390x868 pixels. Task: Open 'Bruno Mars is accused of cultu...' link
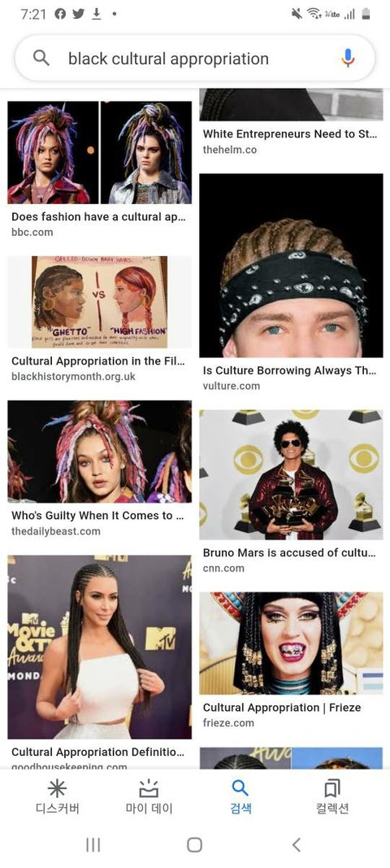289,552
